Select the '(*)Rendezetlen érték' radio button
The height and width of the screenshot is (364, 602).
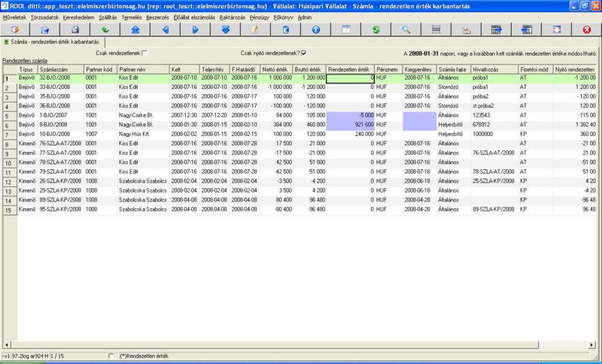[x=112, y=356]
